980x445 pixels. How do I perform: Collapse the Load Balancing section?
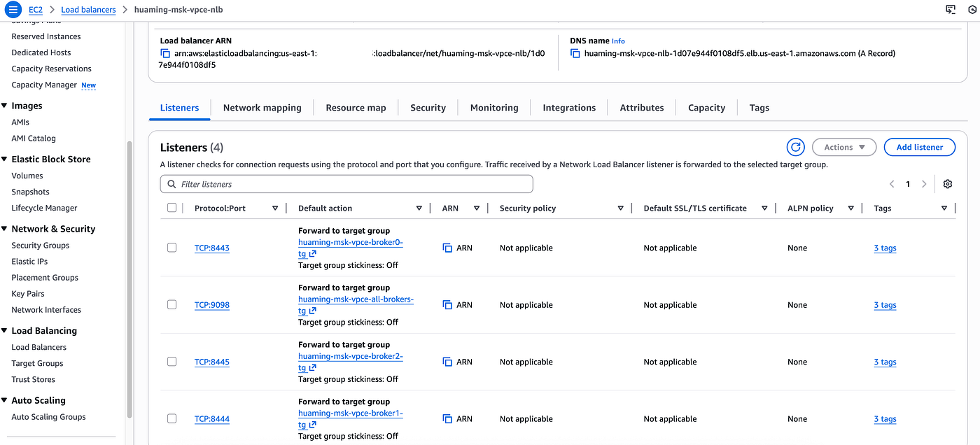(x=5, y=330)
